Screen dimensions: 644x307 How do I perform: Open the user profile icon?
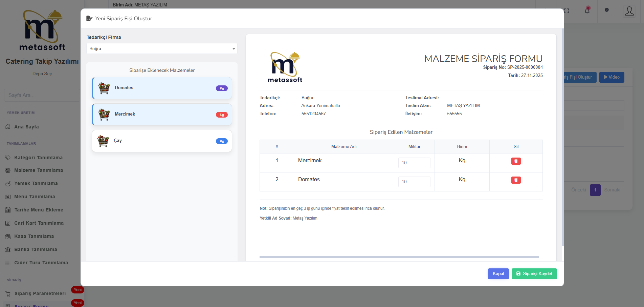(629, 11)
